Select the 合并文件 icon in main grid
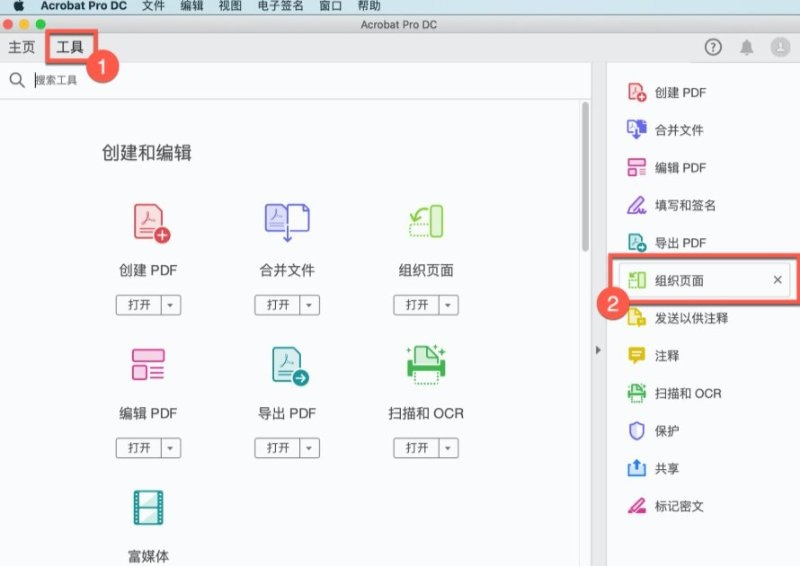 287,222
